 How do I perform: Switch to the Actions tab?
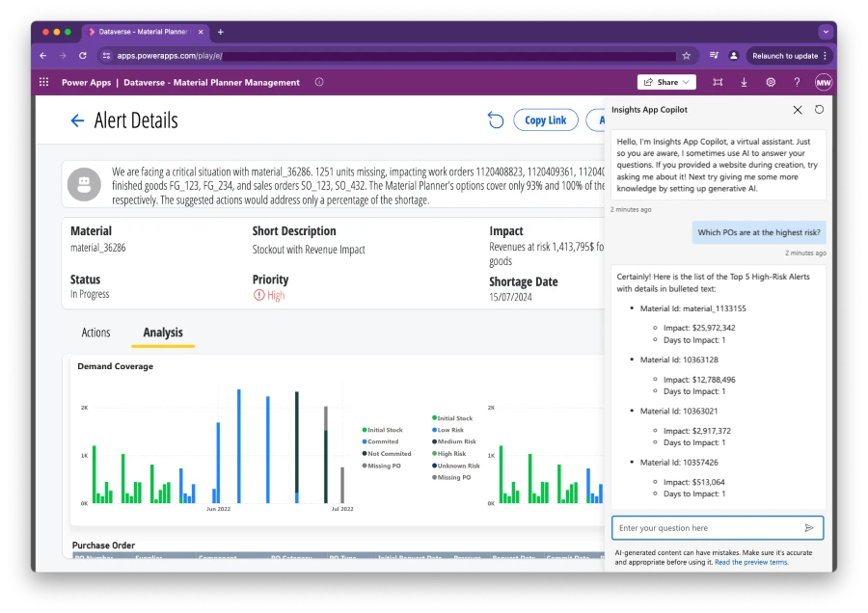pyautogui.click(x=95, y=333)
